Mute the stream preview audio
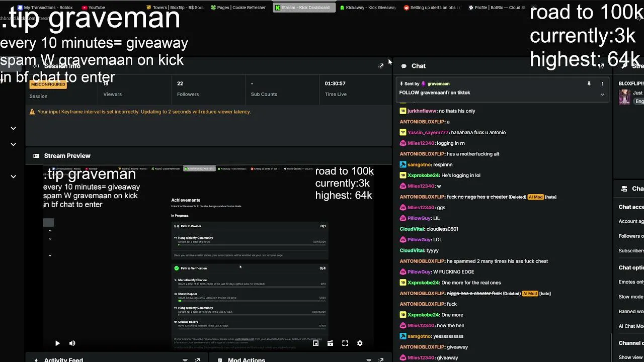This screenshot has width=644, height=362. [x=72, y=343]
